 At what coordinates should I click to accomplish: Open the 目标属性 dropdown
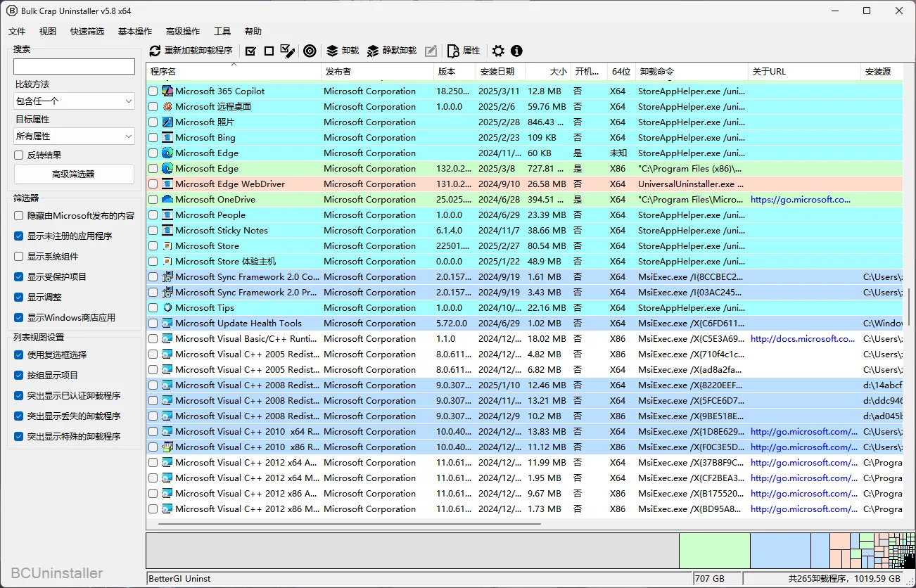[74, 136]
